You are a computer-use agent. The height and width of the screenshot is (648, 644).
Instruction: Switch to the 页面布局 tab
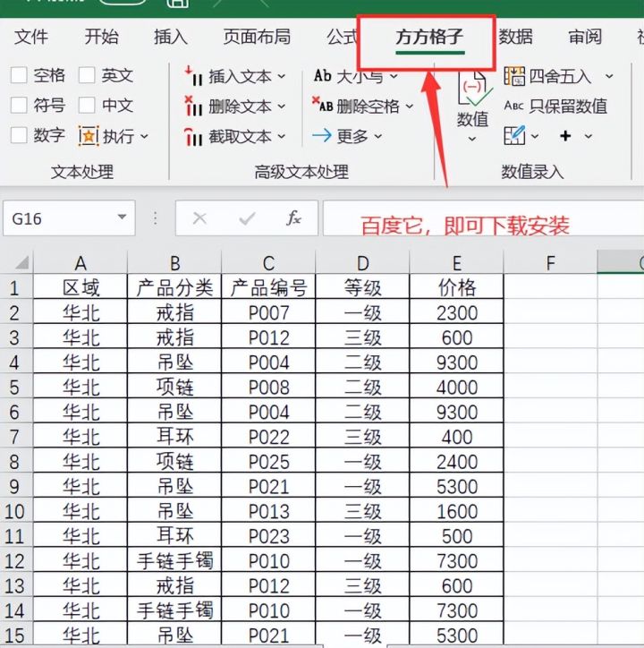(257, 38)
